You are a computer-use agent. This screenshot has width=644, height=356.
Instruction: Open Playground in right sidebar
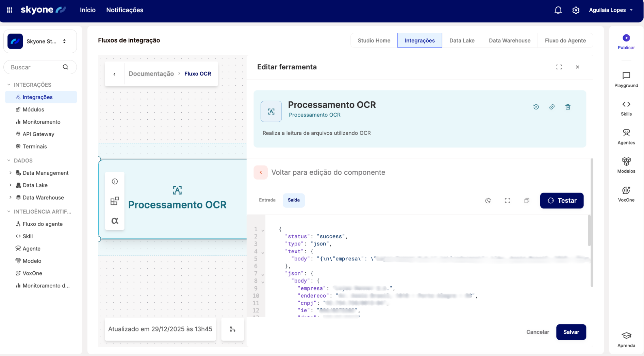pyautogui.click(x=626, y=80)
